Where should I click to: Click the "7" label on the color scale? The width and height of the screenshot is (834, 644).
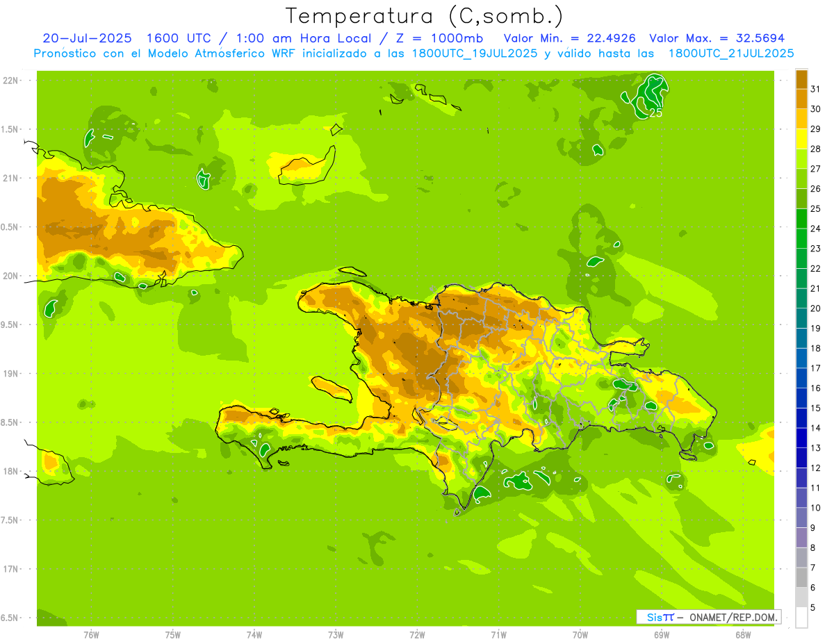[813, 568]
